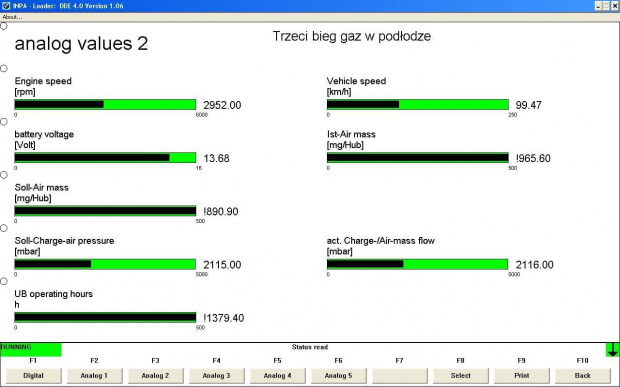Viewport: 620px width, 387px height.
Task: Click the Print button
Action: [522, 376]
